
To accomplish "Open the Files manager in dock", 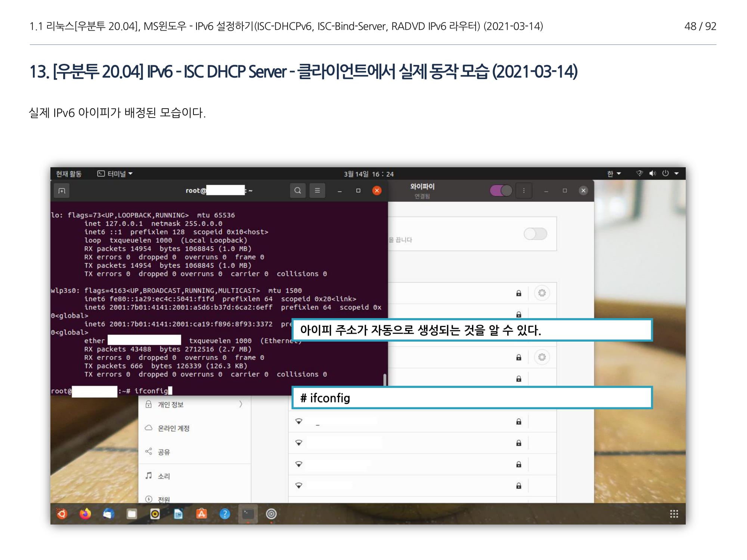I will (132, 514).
